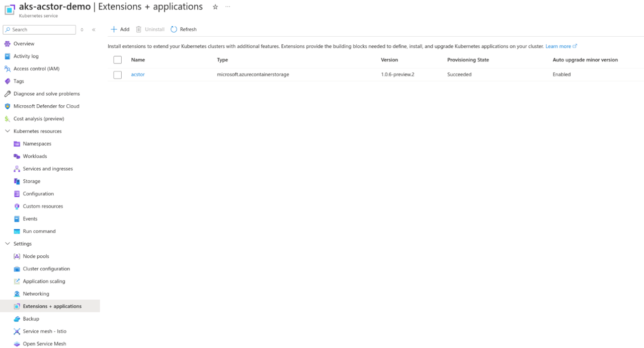Click the Application scaling icon
This screenshot has width=644, height=348.
pos(17,282)
